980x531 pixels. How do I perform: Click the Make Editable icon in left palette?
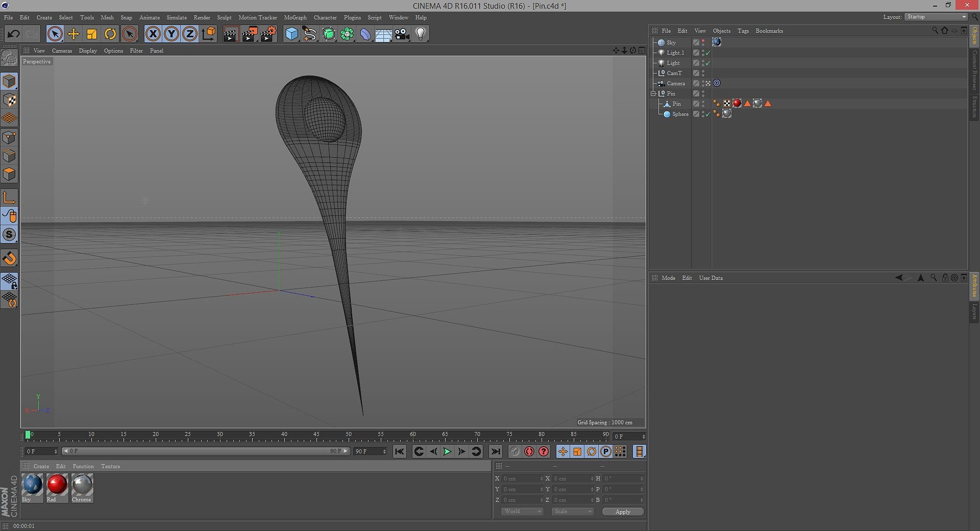click(9, 58)
